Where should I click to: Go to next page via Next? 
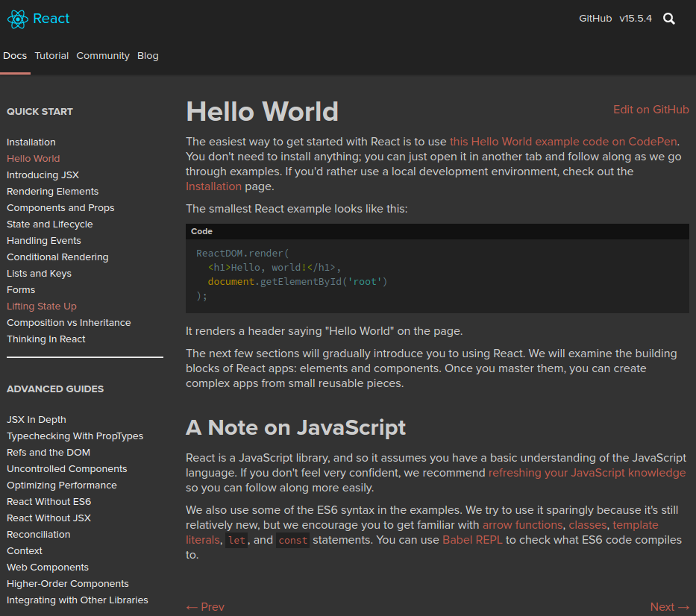click(669, 607)
